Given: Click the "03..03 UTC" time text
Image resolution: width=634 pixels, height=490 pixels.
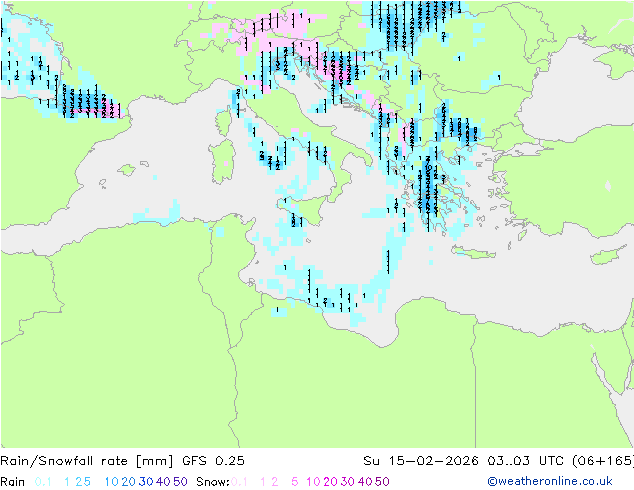Looking at the screenshot, I should [526, 461].
